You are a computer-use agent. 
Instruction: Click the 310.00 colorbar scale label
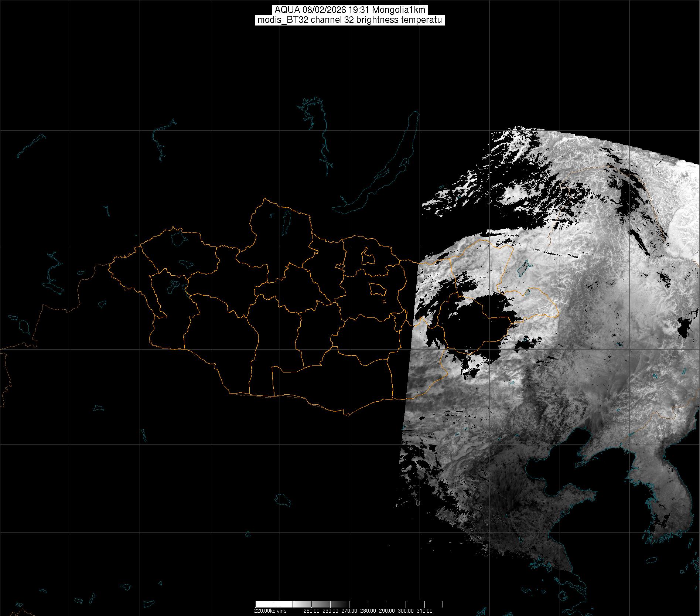pyautogui.click(x=425, y=611)
